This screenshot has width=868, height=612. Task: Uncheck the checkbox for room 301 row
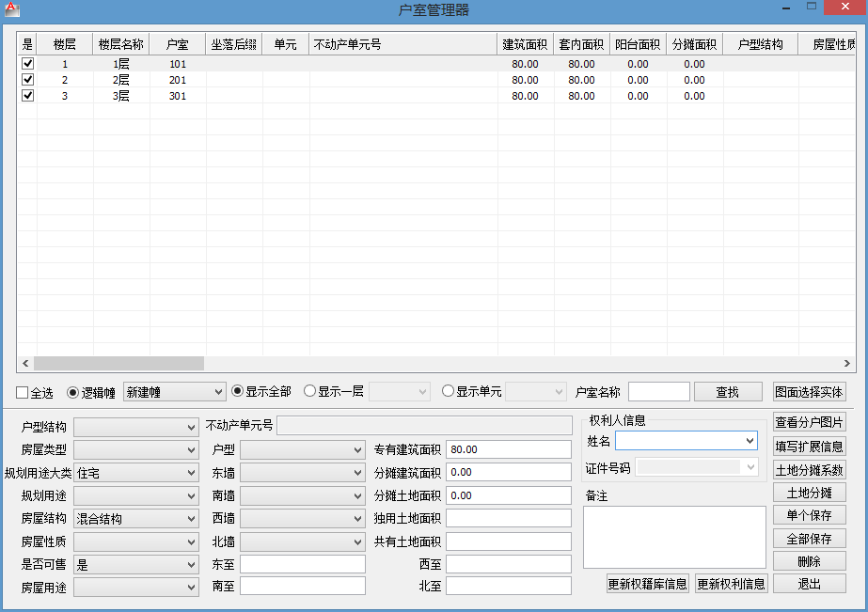[27, 96]
